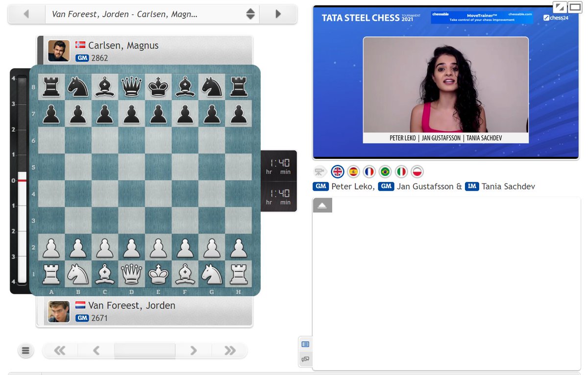Switch to the chat tab icon
Viewport: 588px width, 375px height.
pos(305,359)
